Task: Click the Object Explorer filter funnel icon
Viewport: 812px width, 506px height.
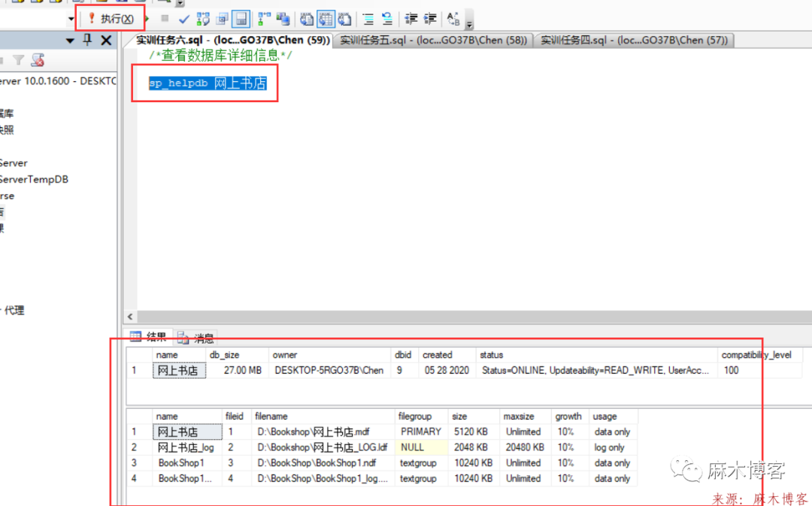Action: click(19, 61)
